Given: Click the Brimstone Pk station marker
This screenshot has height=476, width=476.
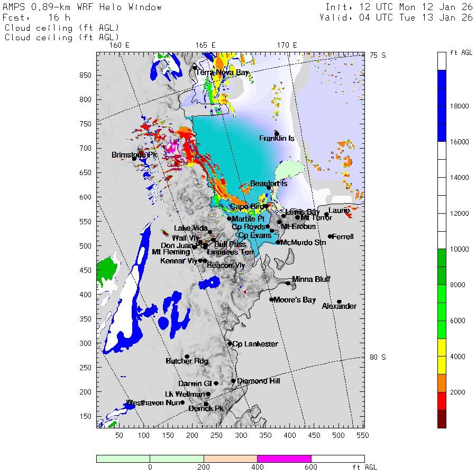Looking at the screenshot, I should click(x=134, y=159).
